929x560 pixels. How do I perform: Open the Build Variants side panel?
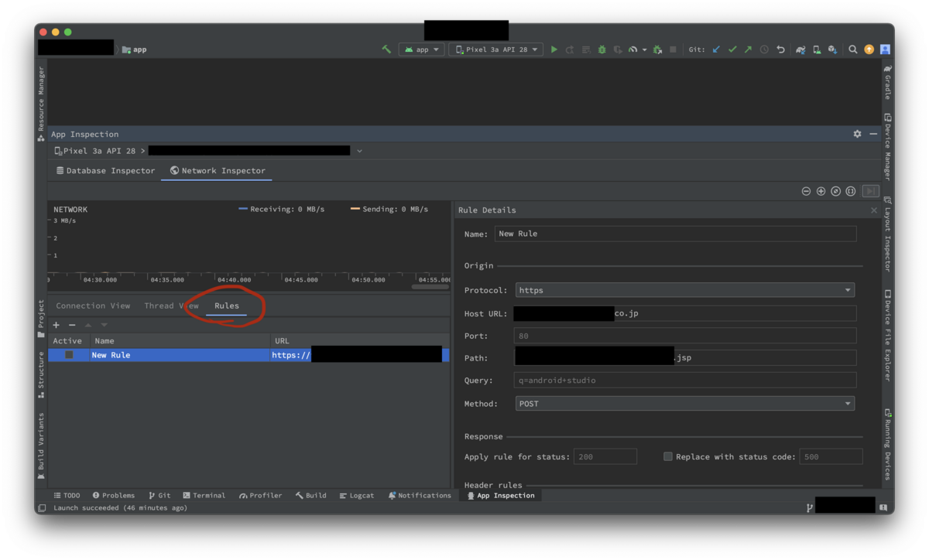coord(41,446)
